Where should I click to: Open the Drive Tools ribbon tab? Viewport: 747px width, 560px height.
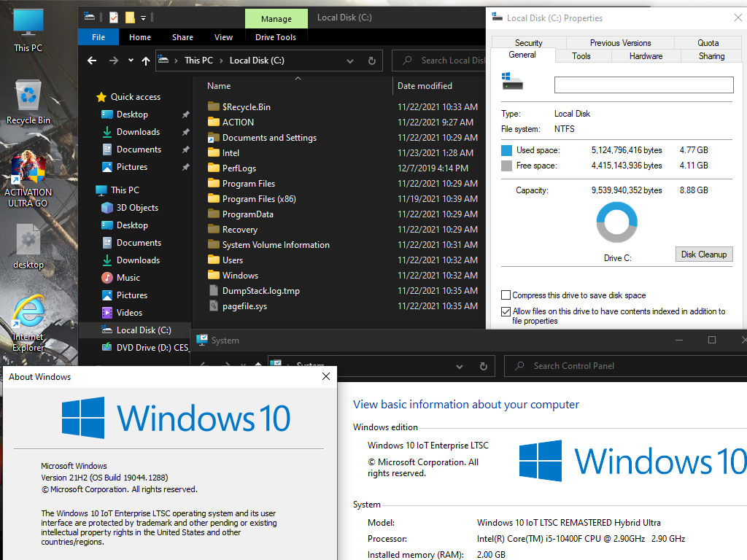[x=276, y=37]
